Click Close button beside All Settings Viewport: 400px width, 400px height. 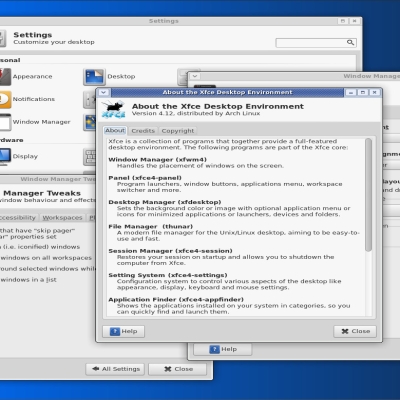[178, 369]
